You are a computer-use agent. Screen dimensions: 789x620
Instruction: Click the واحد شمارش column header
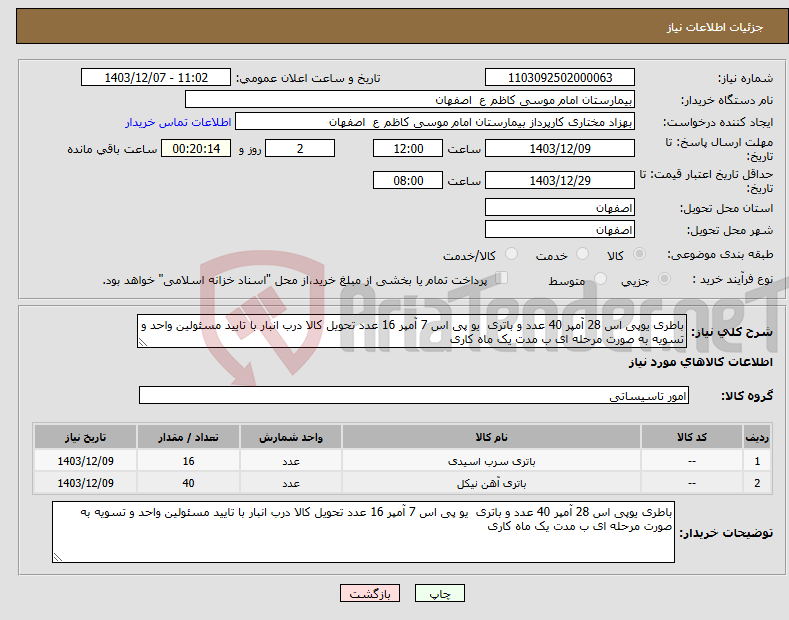click(291, 437)
